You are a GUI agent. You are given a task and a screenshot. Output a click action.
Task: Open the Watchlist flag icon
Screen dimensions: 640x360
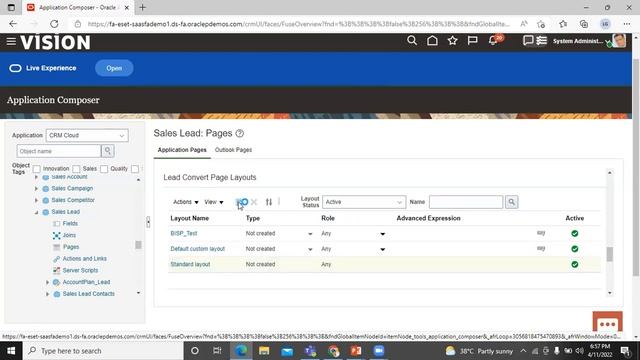pos(472,40)
